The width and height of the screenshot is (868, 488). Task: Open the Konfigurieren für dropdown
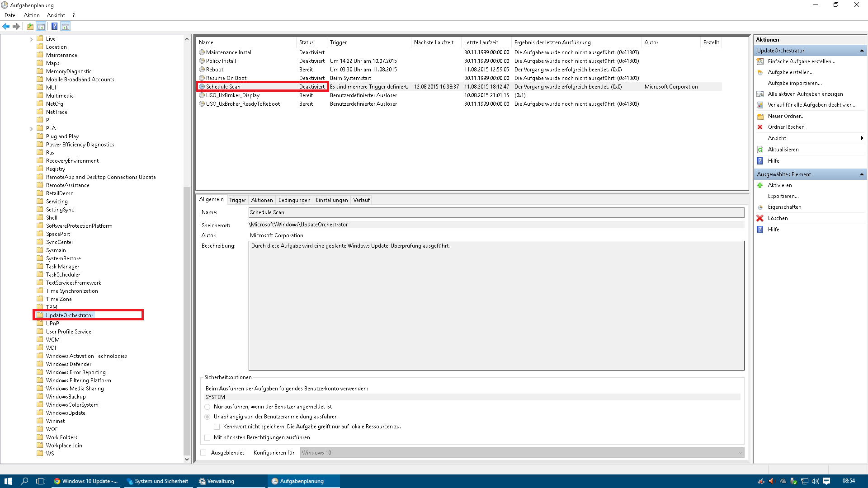point(740,453)
